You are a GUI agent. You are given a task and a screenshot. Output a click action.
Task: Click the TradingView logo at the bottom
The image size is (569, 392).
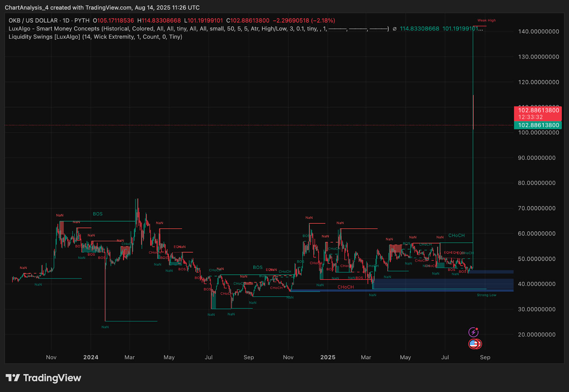click(43, 378)
